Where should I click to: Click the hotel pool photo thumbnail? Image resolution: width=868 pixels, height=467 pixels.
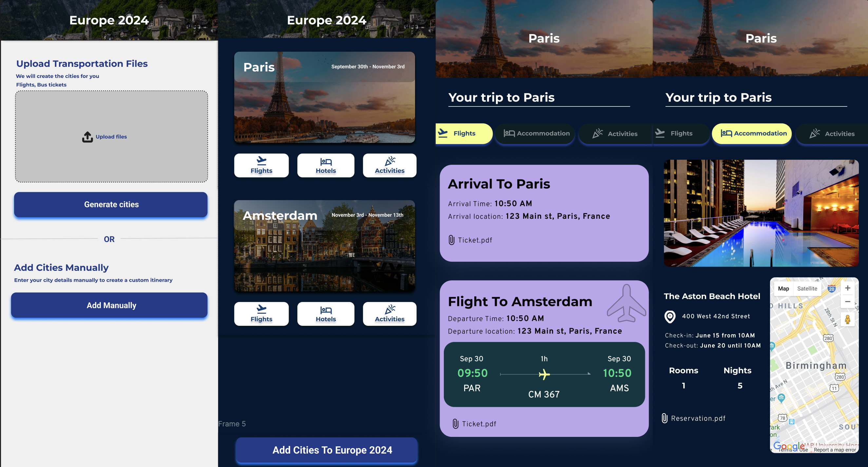[x=761, y=213]
